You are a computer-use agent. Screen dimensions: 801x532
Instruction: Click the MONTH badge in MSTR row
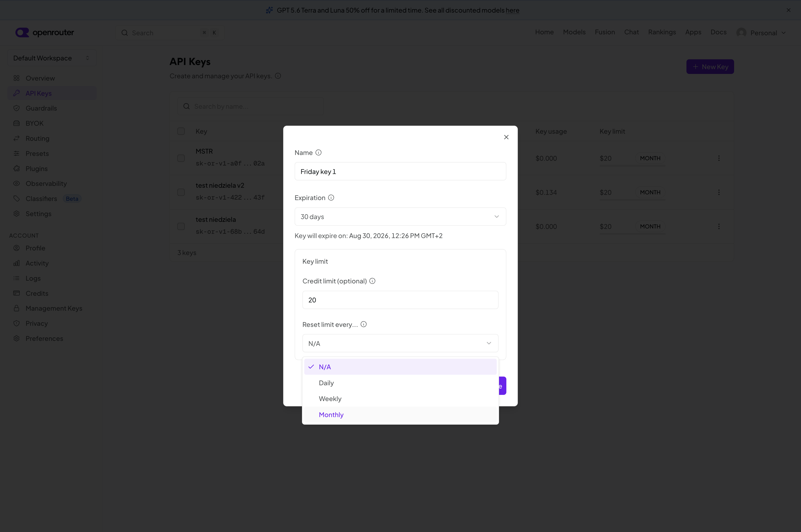tap(650, 158)
